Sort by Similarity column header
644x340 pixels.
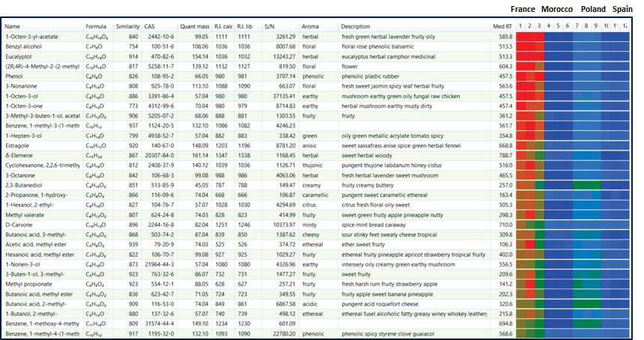pos(127,26)
